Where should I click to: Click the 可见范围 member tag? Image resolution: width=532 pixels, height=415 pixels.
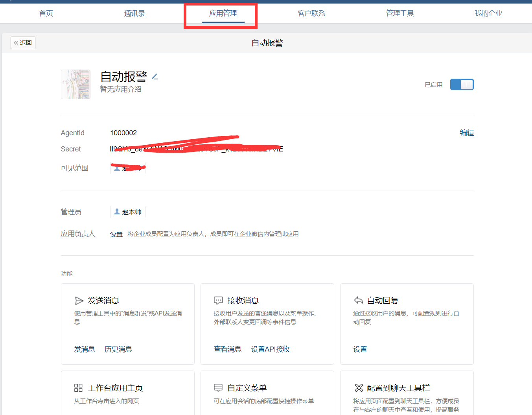tap(128, 168)
